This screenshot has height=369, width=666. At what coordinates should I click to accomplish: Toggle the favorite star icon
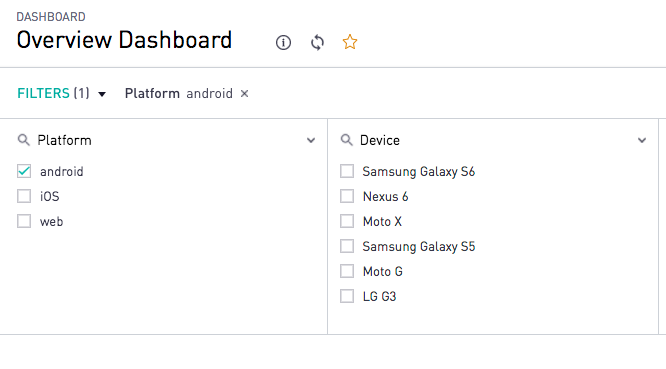(350, 42)
